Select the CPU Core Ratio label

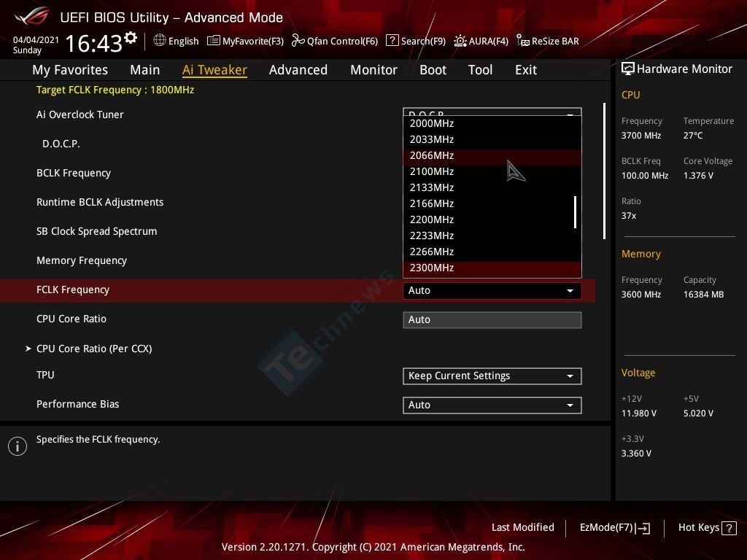point(71,319)
